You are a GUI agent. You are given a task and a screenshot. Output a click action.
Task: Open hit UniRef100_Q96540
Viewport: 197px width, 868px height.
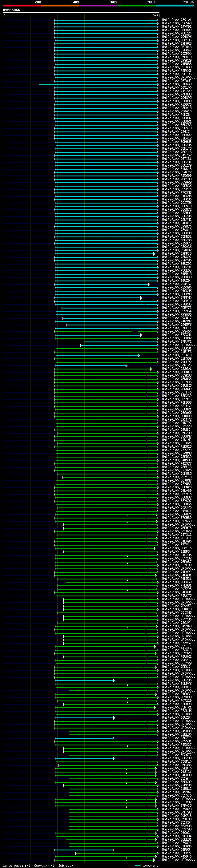coord(177,23)
